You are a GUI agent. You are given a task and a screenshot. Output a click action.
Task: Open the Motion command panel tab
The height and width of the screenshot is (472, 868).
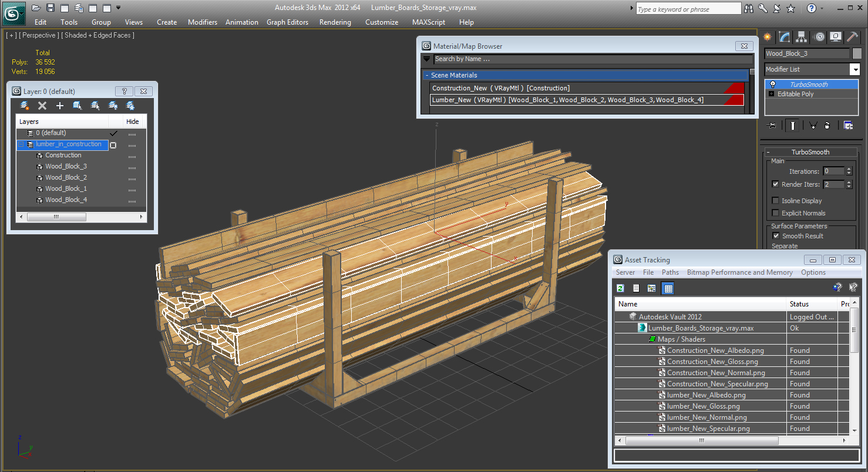pos(819,37)
